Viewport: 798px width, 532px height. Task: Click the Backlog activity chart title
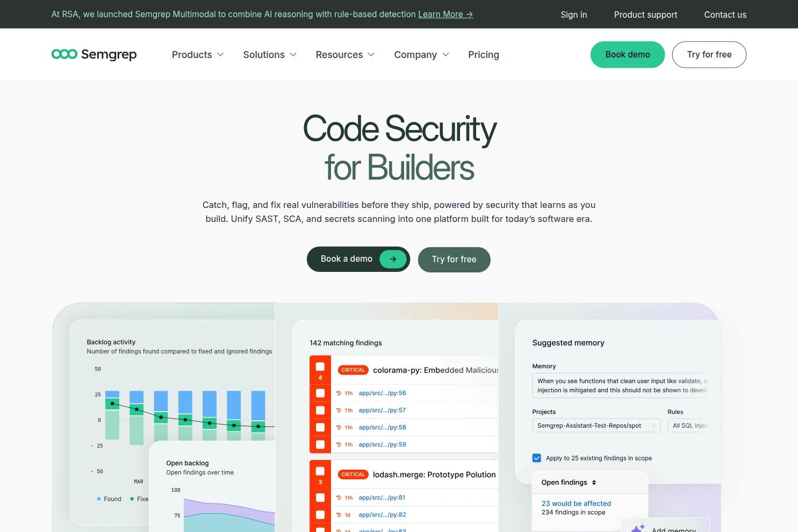(x=111, y=342)
